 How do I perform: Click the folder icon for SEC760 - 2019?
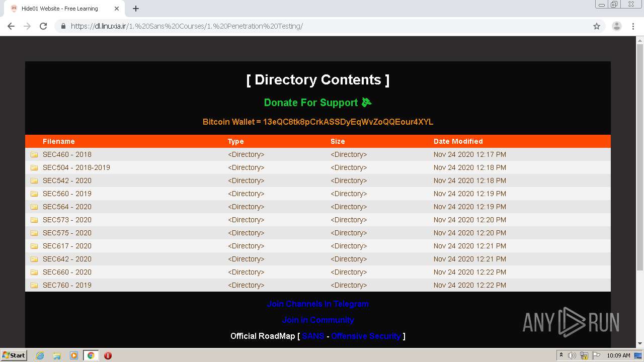point(34,285)
